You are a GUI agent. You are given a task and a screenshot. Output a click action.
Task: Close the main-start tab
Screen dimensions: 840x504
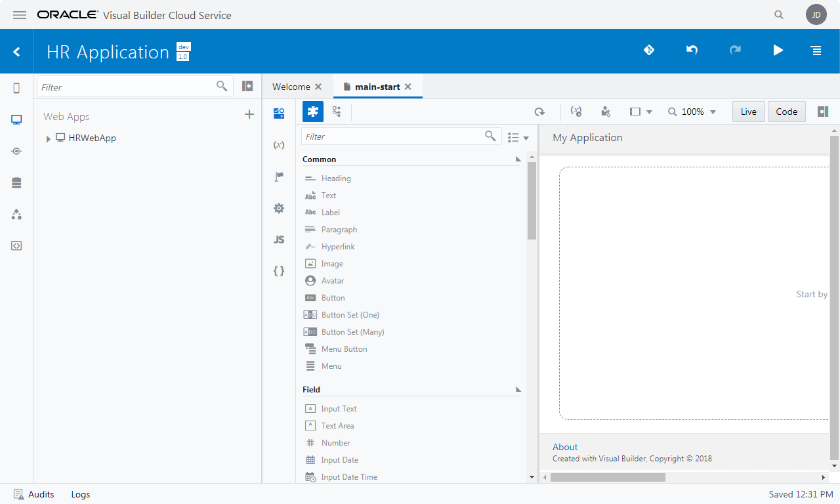coord(408,87)
